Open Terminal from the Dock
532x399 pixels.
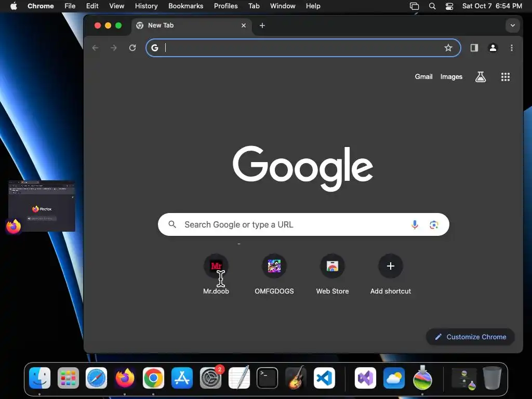[x=268, y=378]
